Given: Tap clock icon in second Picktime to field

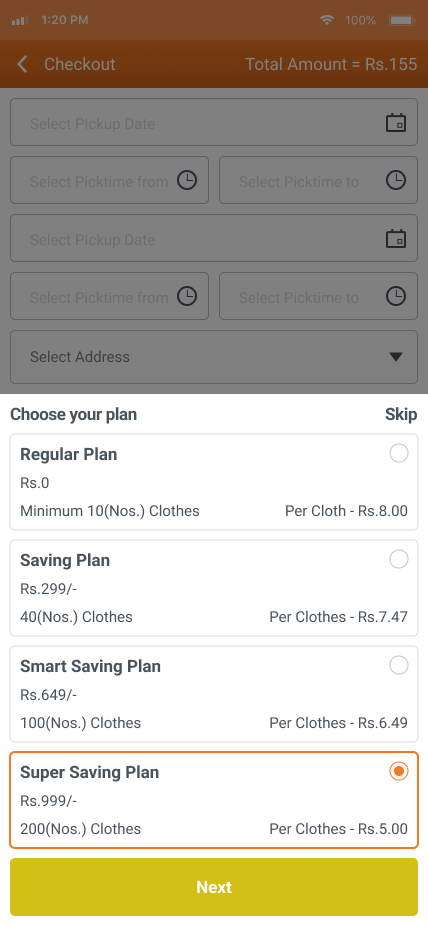Looking at the screenshot, I should (396, 296).
